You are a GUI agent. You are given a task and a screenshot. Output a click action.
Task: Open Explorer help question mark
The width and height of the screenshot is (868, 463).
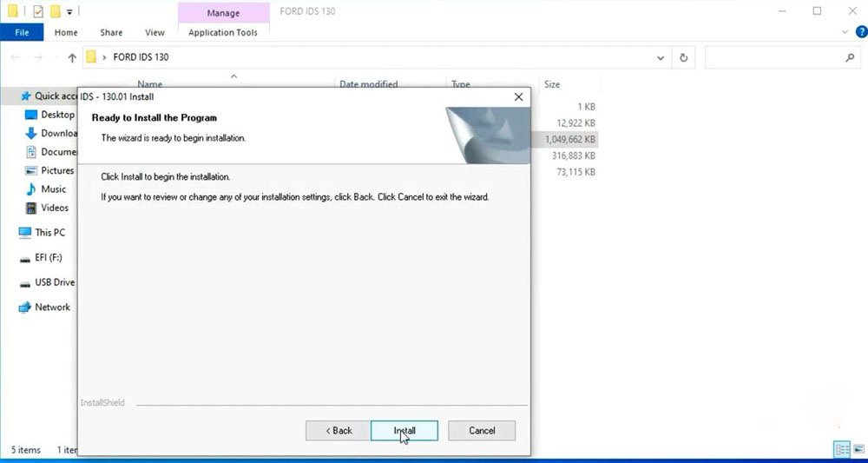861,32
